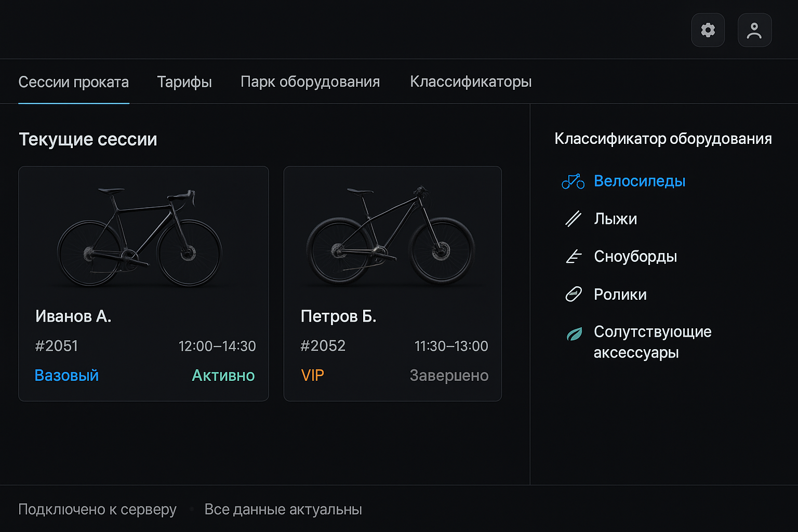Viewport: 798px width, 532px height.
Task: Click the bicycle icon in the classifier
Action: tap(573, 181)
